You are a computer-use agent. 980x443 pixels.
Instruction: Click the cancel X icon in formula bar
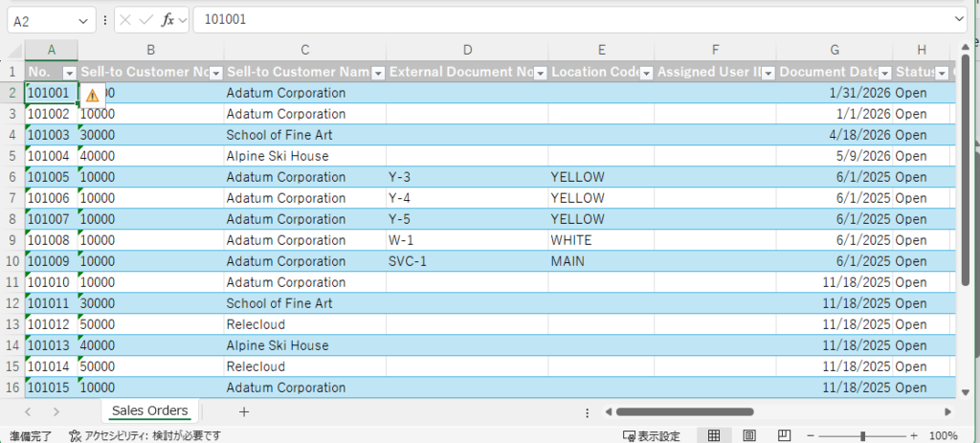(126, 19)
